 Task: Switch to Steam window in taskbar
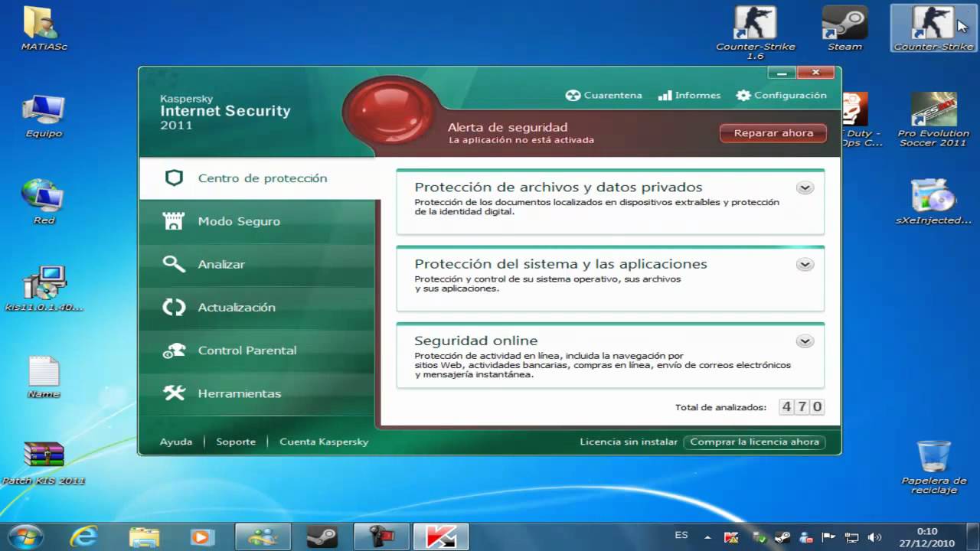[x=322, y=536]
